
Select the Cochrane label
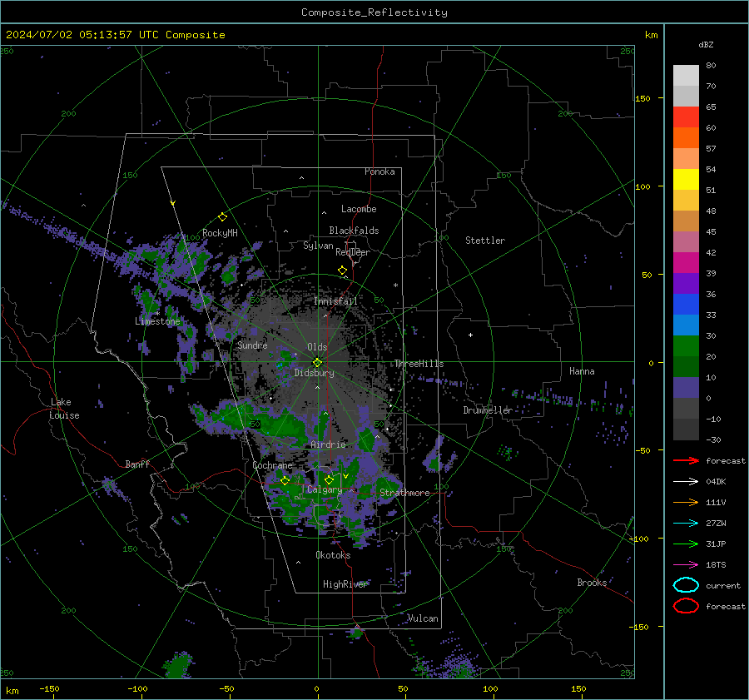[272, 465]
